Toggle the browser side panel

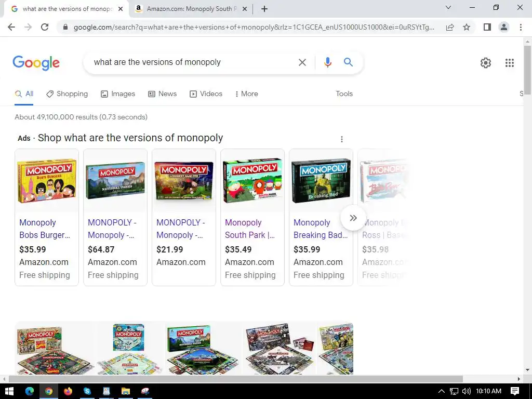coord(487,27)
